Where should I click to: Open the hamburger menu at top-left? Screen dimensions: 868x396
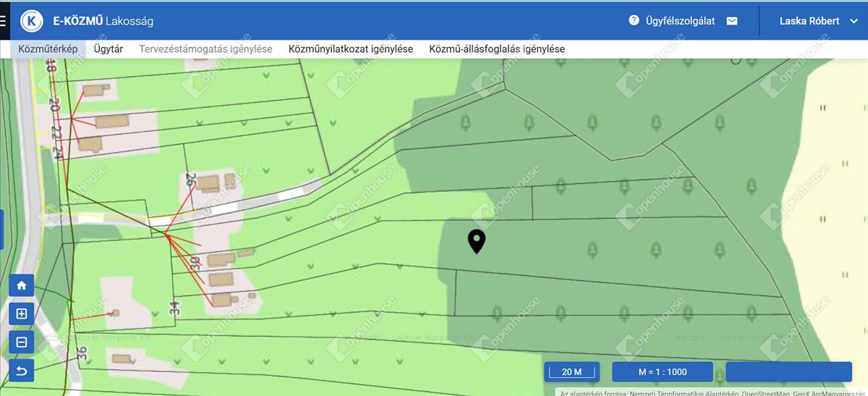(x=3, y=20)
